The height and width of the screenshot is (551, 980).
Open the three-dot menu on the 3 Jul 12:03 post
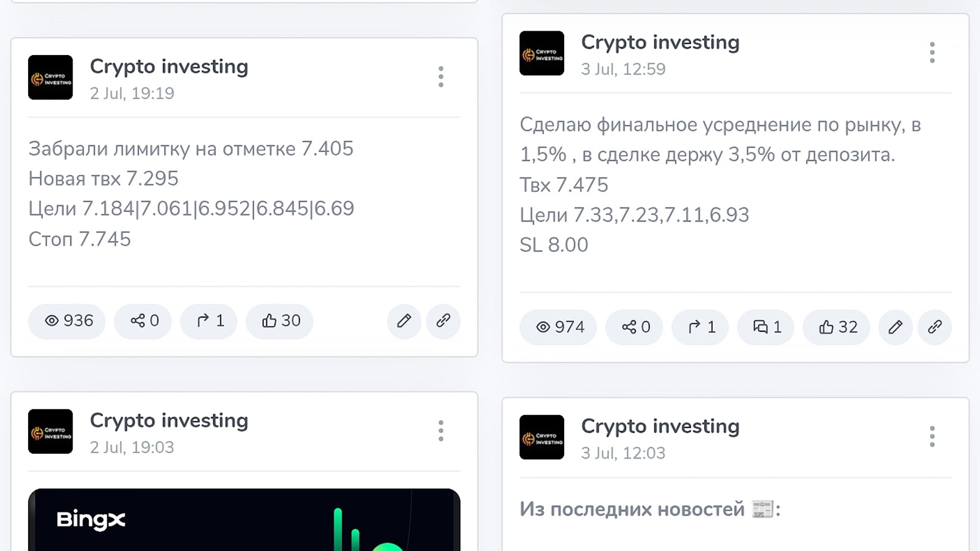click(x=932, y=437)
